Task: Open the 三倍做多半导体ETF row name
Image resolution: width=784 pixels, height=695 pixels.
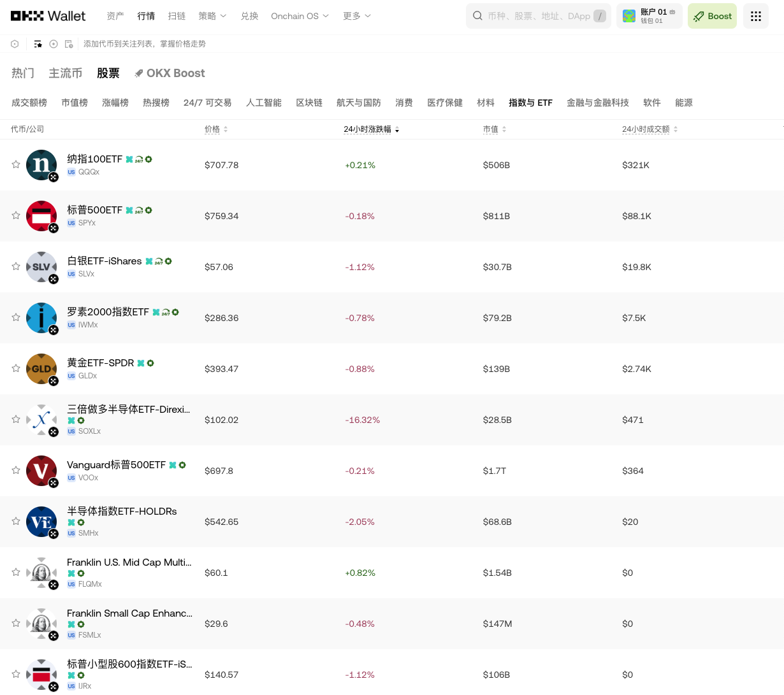Action: [129, 410]
